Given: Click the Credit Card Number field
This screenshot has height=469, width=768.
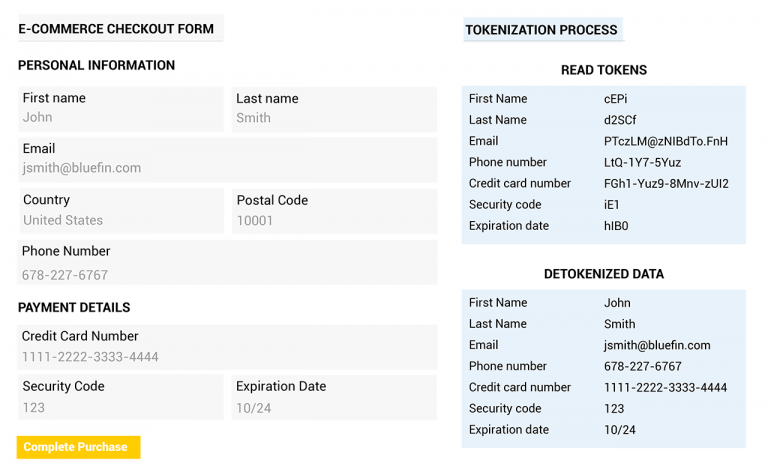Looking at the screenshot, I should [x=227, y=347].
